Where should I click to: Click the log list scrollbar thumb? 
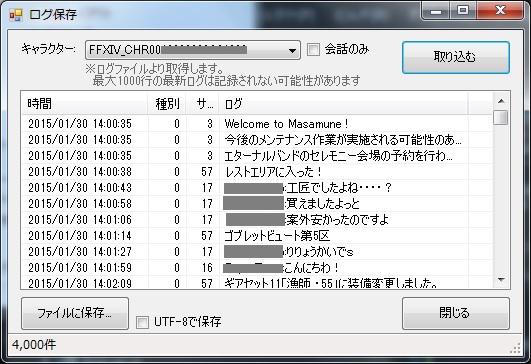tap(501, 117)
